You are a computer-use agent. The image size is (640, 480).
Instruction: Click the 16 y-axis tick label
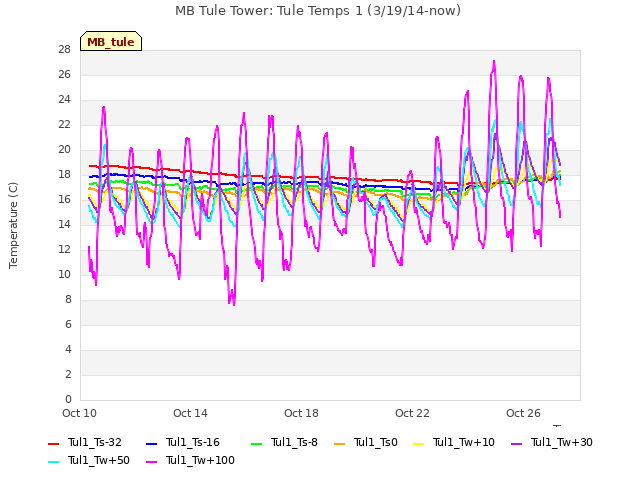(65, 200)
